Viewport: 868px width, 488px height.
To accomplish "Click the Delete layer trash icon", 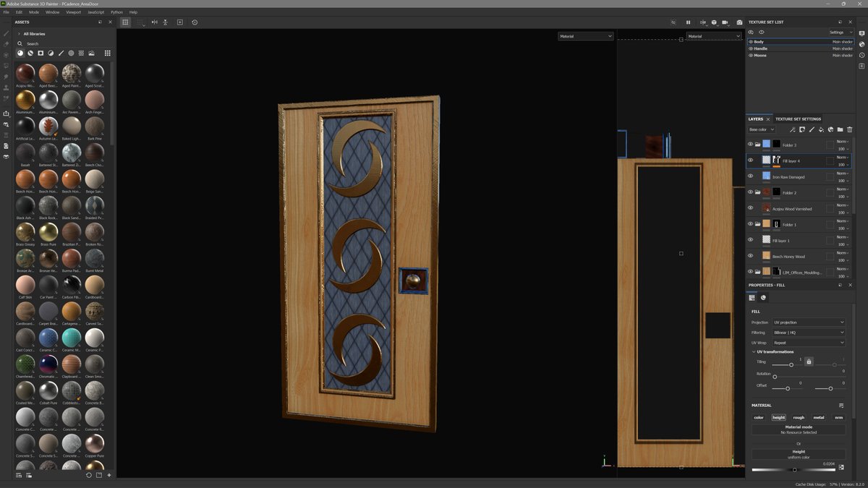I will (x=850, y=129).
